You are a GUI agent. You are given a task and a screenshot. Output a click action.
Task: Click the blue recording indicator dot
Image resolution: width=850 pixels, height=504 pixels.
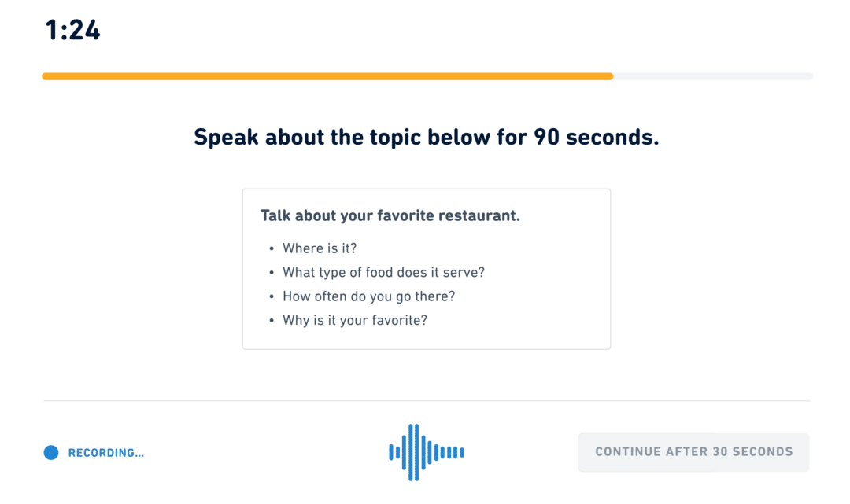pos(50,452)
